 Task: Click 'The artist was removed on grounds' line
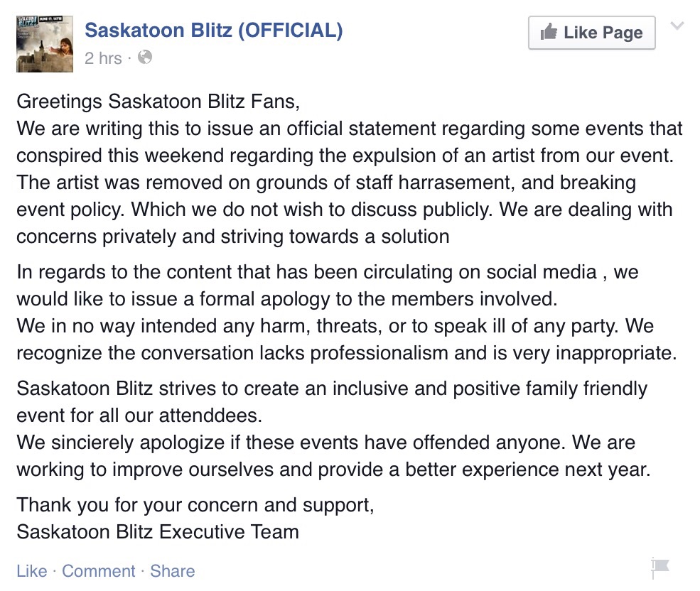pos(326,183)
